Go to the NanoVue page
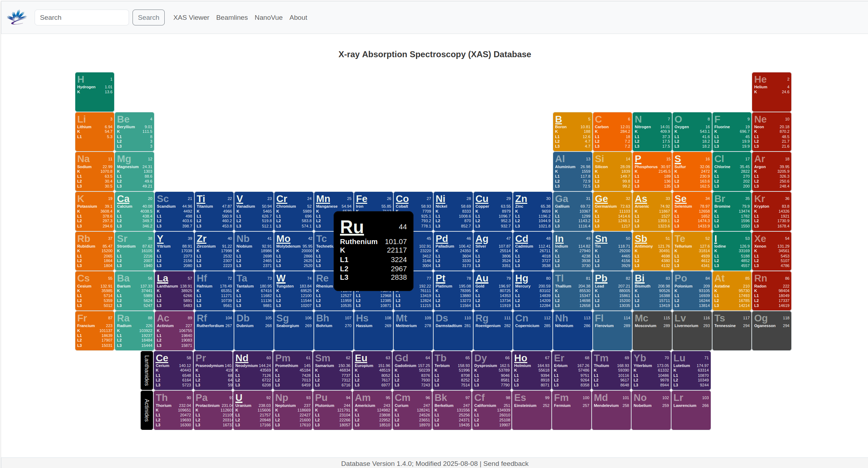The image size is (868, 468). [268, 17]
